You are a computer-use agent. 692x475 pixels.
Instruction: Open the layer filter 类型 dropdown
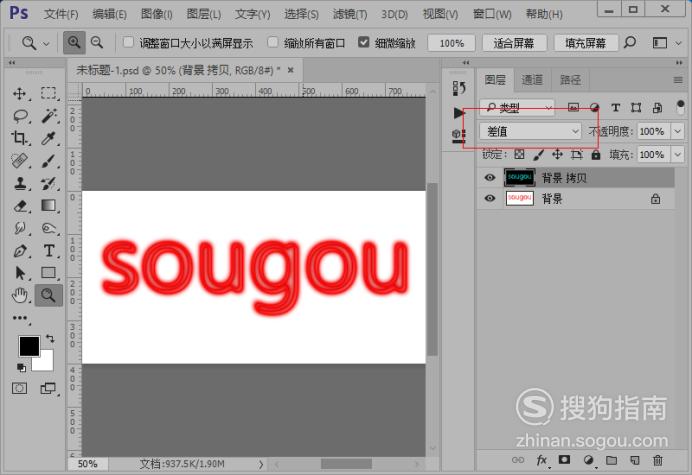click(x=517, y=107)
